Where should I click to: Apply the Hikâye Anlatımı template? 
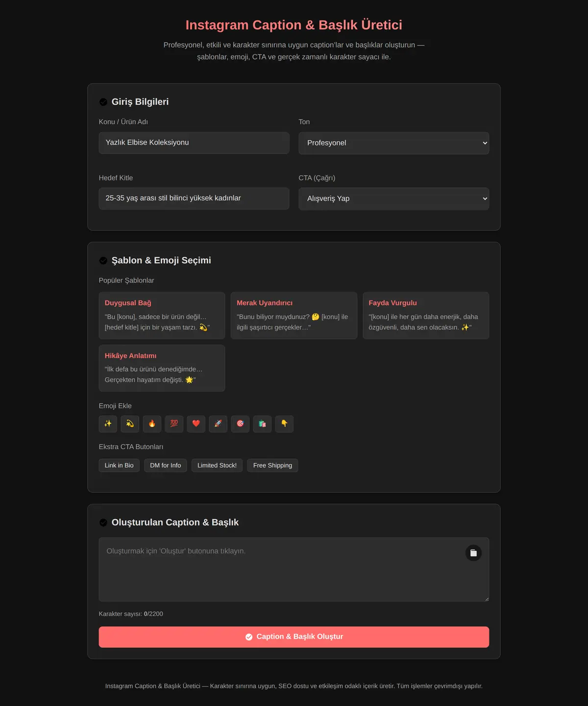click(162, 368)
